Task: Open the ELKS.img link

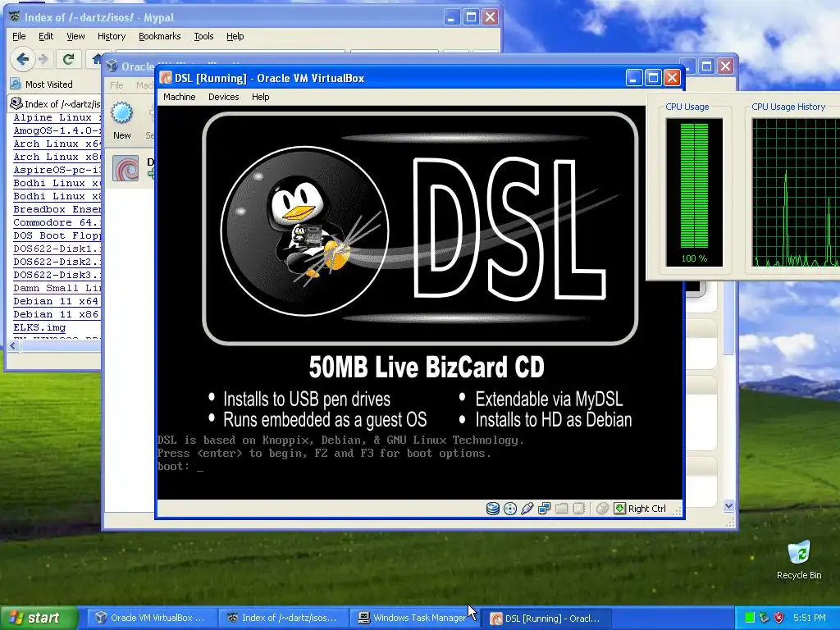Action: click(x=39, y=327)
